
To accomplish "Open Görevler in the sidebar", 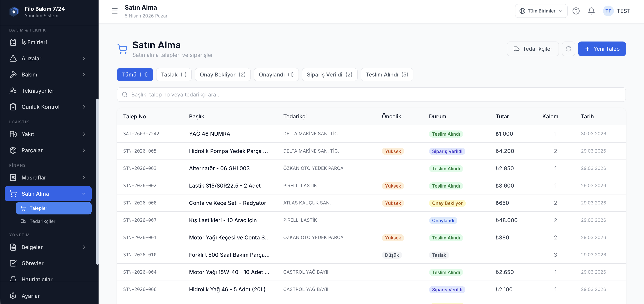I will (x=33, y=263).
